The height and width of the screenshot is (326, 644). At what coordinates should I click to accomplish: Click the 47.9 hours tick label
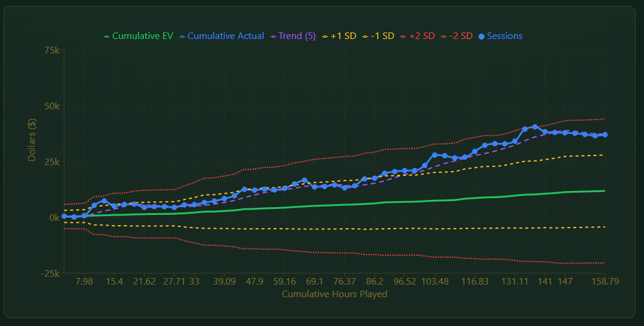click(x=254, y=282)
